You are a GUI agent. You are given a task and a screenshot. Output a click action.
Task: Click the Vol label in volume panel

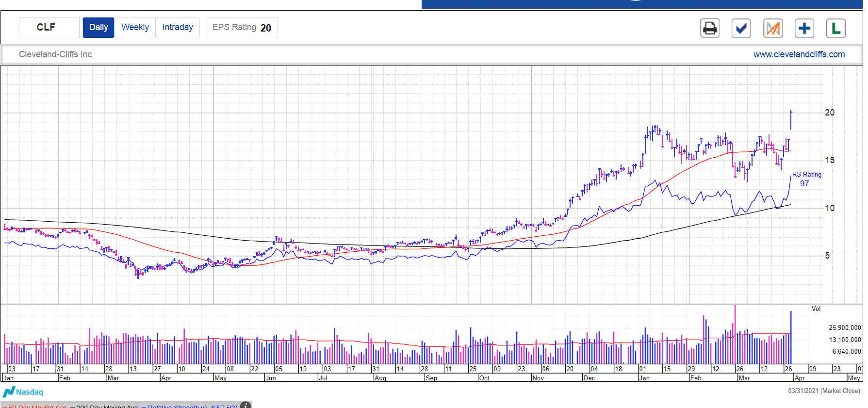816,309
